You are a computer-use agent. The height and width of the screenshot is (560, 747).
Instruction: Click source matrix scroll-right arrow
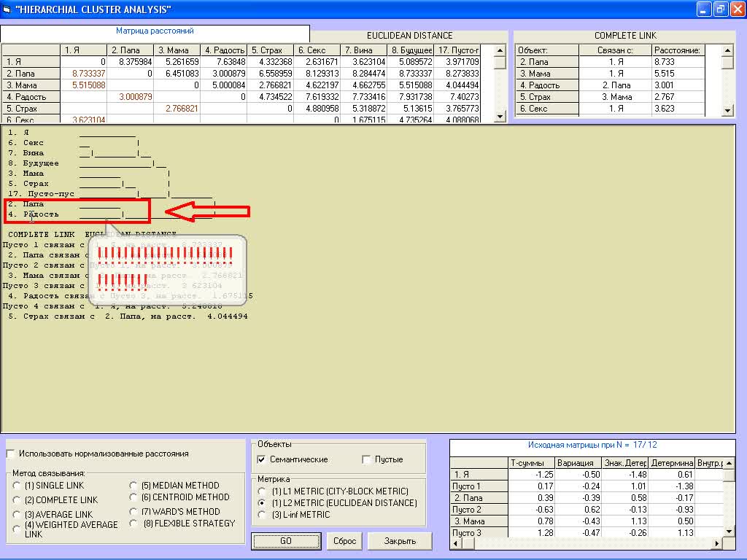pyautogui.click(x=717, y=543)
